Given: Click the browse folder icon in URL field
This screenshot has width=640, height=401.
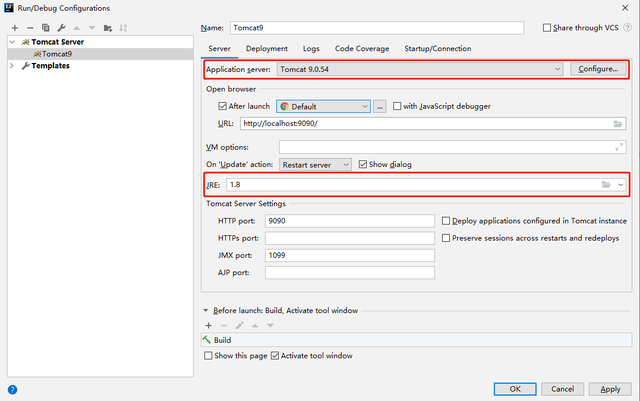Looking at the screenshot, I should tap(619, 124).
